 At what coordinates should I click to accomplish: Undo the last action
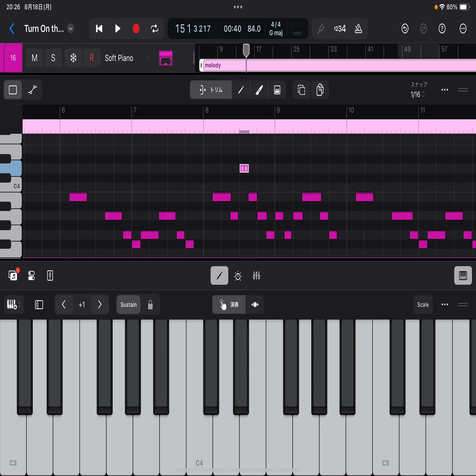tap(405, 28)
